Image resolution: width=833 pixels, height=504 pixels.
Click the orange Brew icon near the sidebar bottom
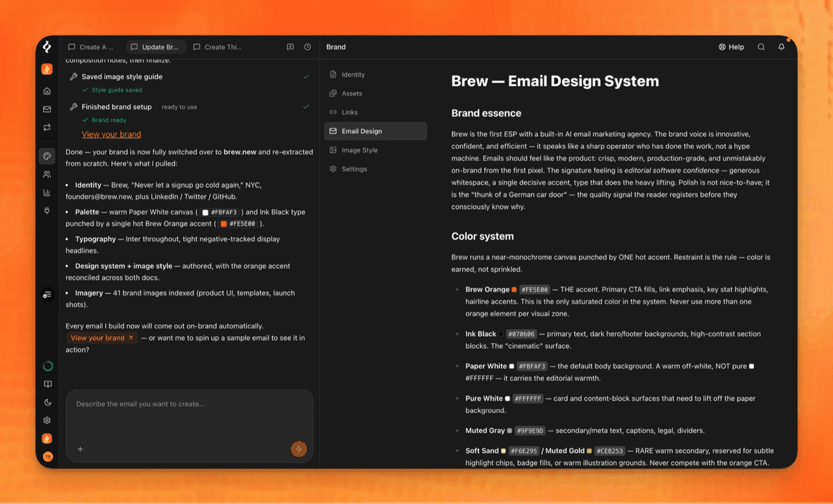pyautogui.click(x=47, y=438)
